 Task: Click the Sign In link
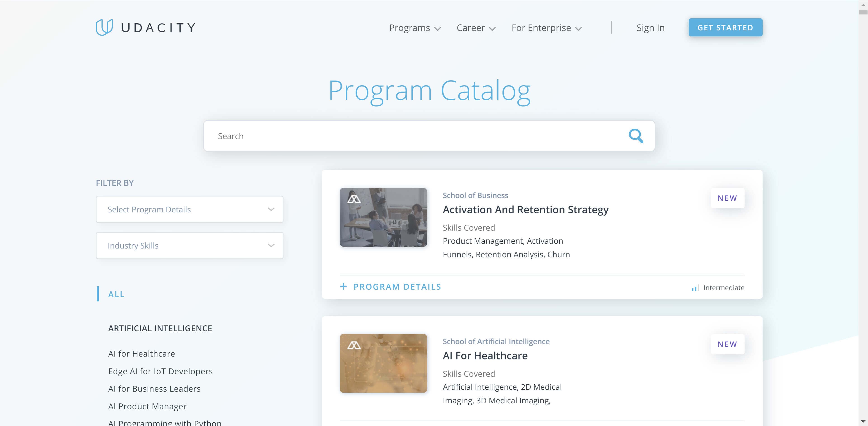[651, 27]
